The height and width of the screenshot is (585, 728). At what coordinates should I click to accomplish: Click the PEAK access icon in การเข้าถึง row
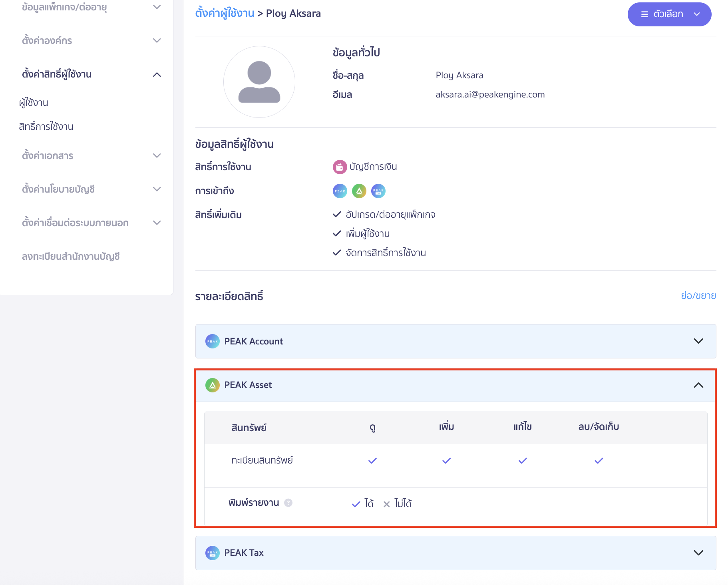click(340, 191)
